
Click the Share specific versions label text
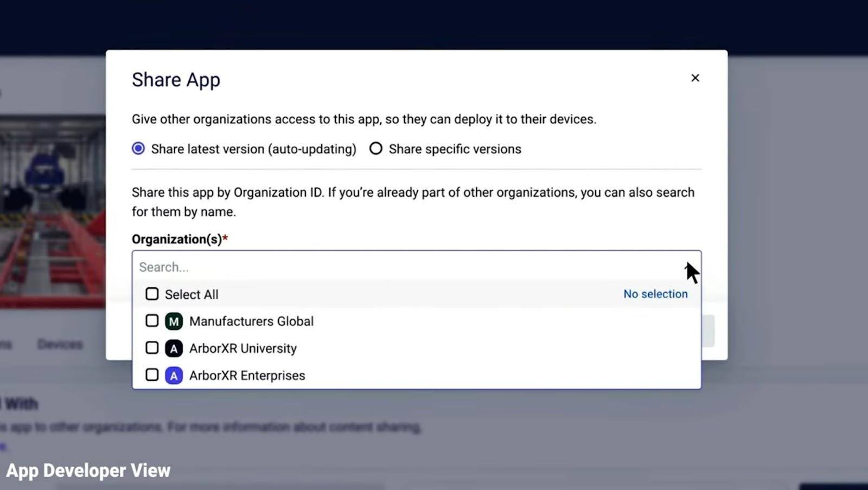(455, 149)
